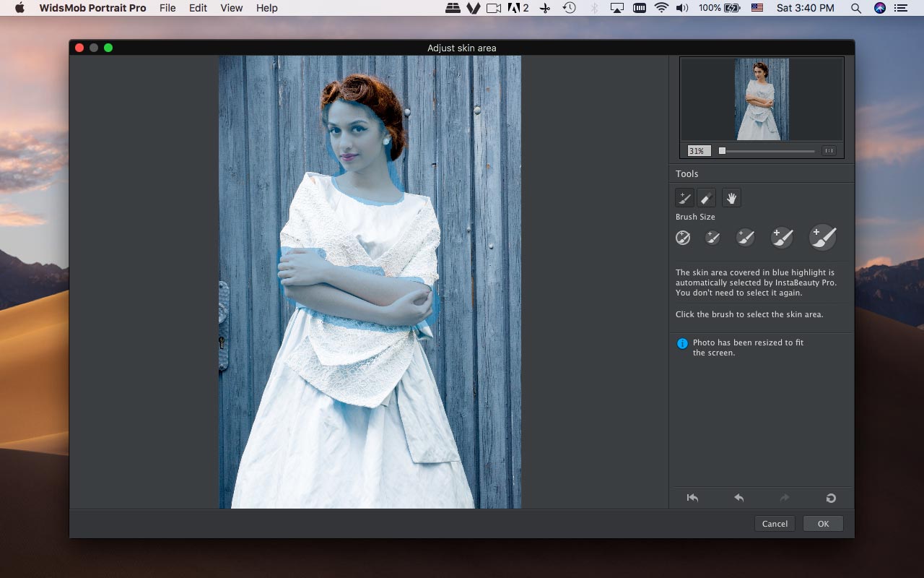Open the File menu
Viewport: 924px width, 578px height.
pos(167,8)
